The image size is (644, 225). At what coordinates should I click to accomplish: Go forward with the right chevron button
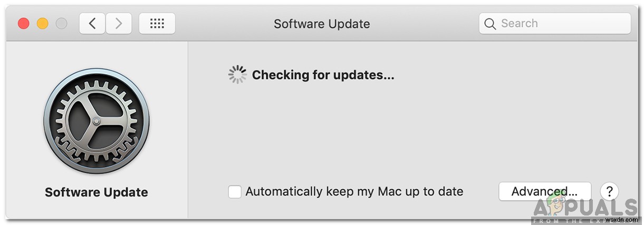coord(119,24)
